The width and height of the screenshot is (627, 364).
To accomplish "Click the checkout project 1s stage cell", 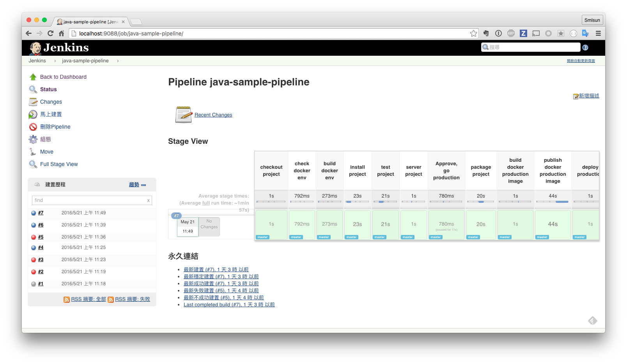I will [271, 225].
